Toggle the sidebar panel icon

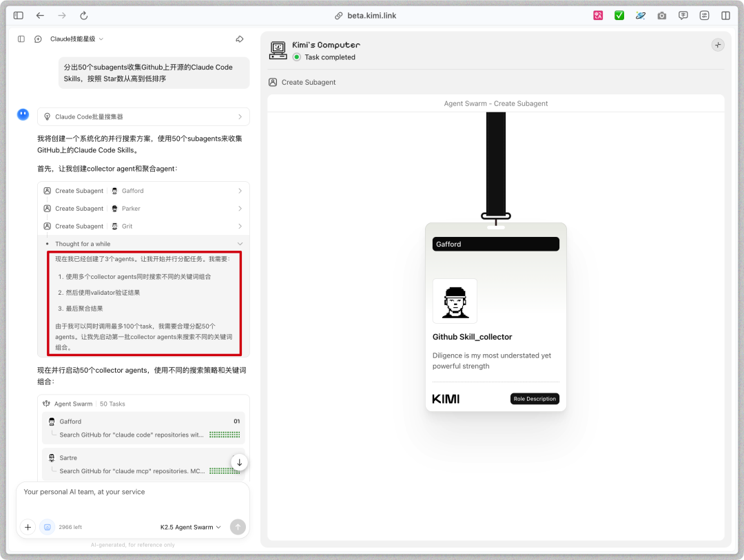(21, 39)
